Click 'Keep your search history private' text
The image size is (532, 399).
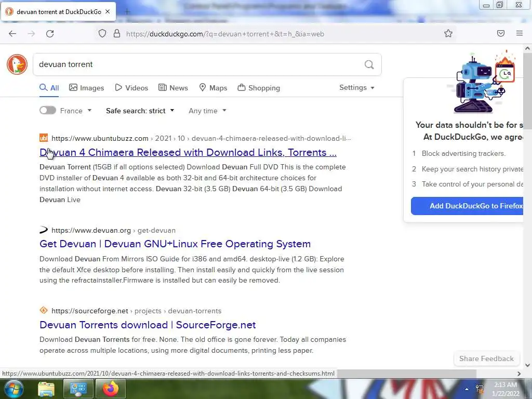(x=472, y=169)
